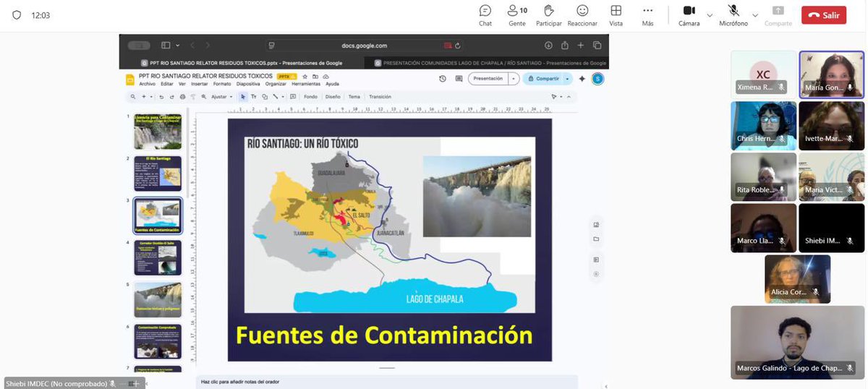Click the undo arrow in toolbar
The width and height of the screenshot is (868, 389).
coord(161,96)
